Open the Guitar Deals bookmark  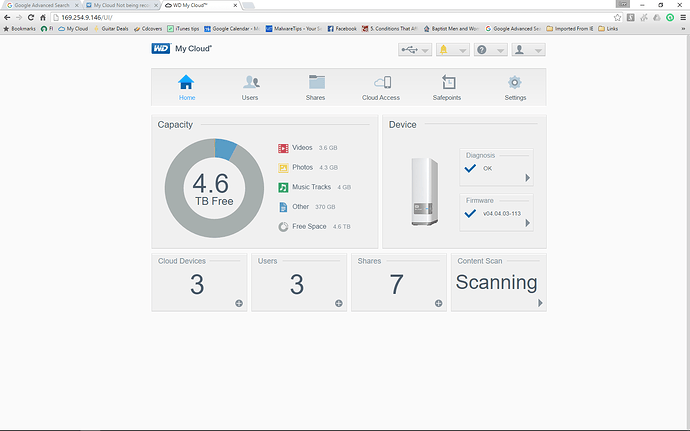[111, 29]
